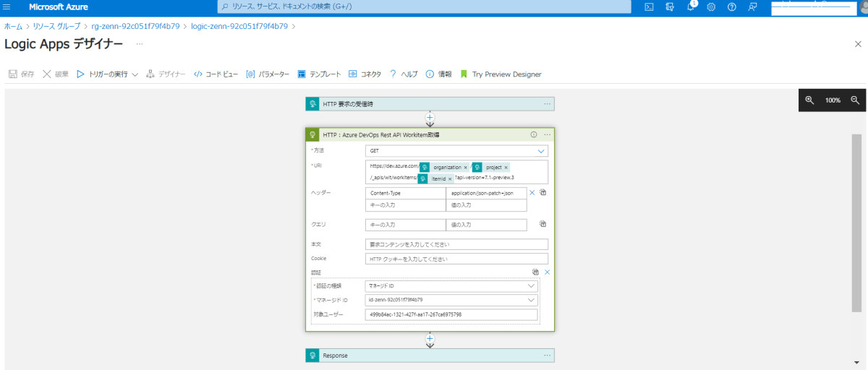Close the Logic Apps designer blade
The height and width of the screenshot is (370, 868).
(858, 44)
